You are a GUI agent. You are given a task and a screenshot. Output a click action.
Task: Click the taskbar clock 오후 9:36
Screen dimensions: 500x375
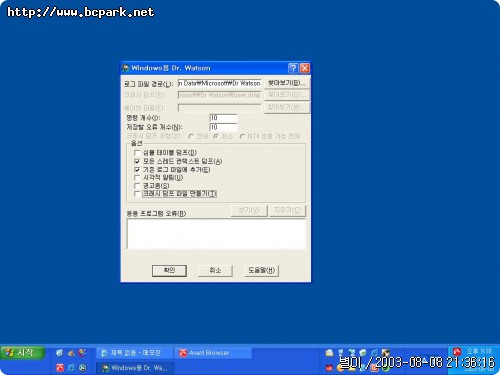[x=479, y=351]
